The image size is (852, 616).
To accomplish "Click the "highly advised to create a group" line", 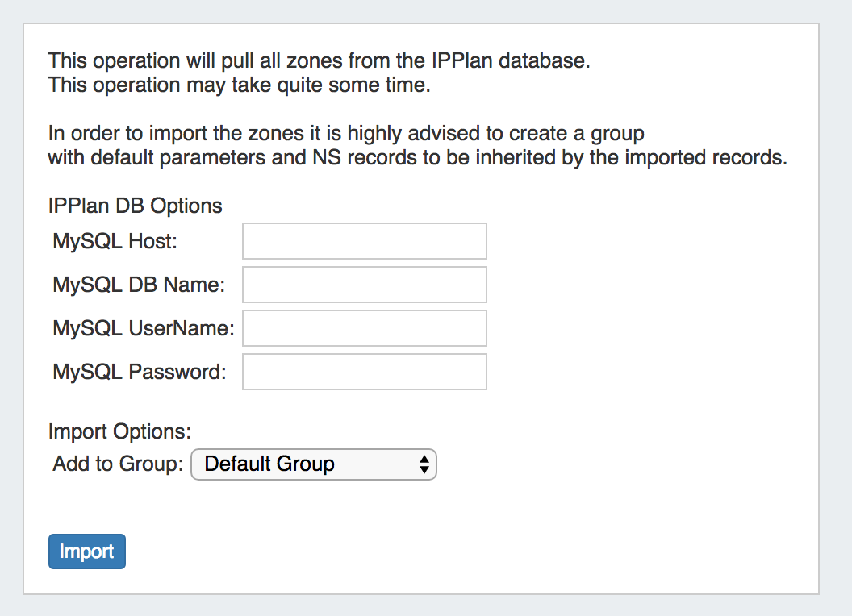I will [345, 132].
